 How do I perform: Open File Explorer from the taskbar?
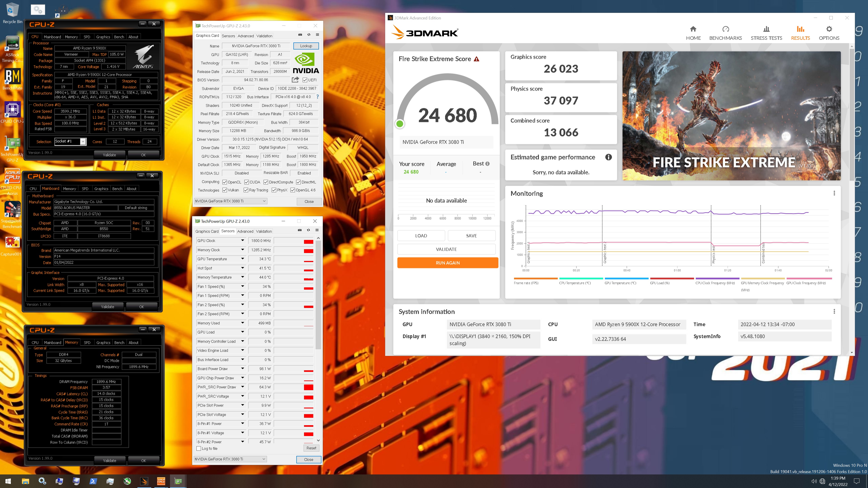pos(25,481)
